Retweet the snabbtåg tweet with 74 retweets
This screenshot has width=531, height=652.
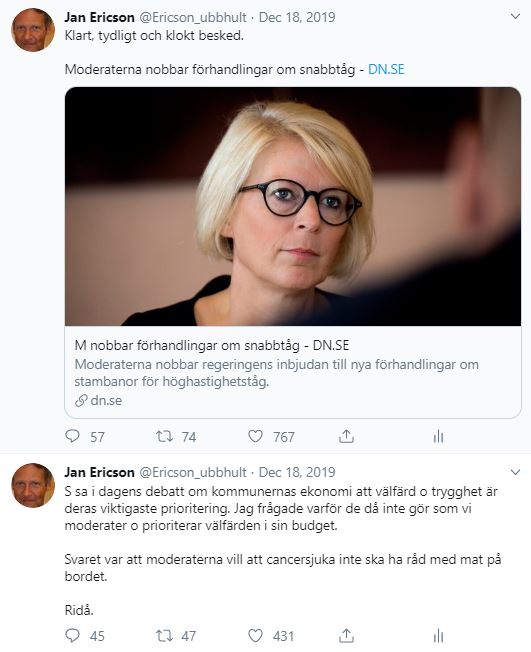coord(164,436)
